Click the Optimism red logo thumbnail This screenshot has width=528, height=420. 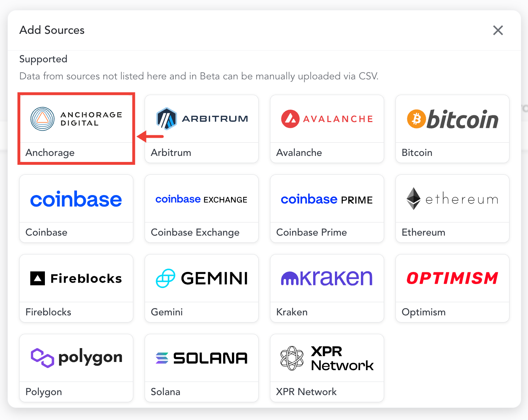click(452, 278)
